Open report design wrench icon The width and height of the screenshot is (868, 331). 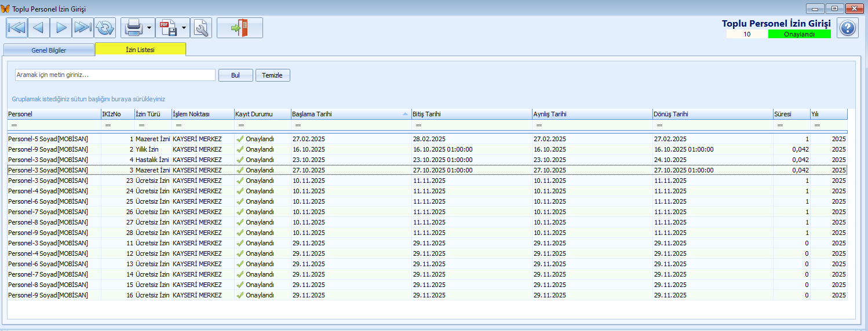point(201,28)
